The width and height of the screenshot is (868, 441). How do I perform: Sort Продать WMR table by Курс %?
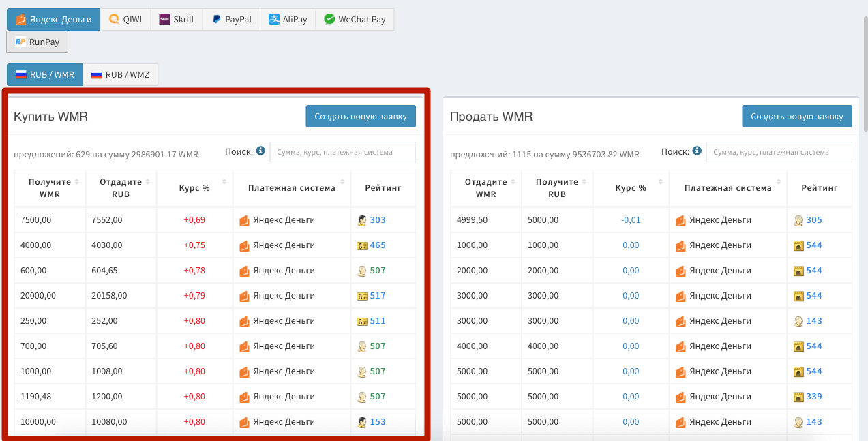point(631,187)
